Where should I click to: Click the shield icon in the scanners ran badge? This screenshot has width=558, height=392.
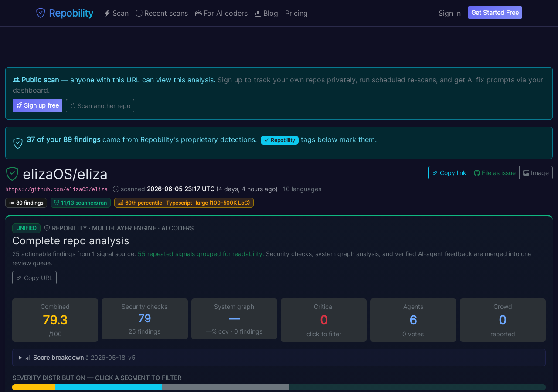point(57,203)
